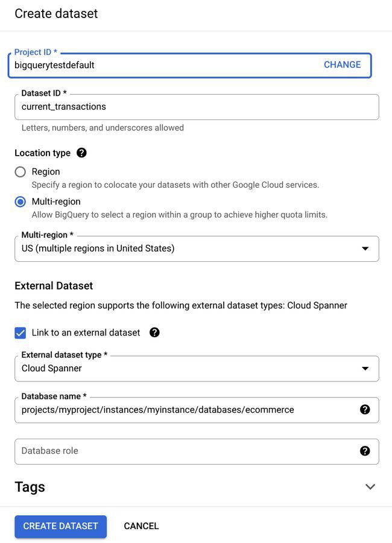Uncheck Link to an external dataset
The image size is (392, 543).
pyautogui.click(x=20, y=331)
